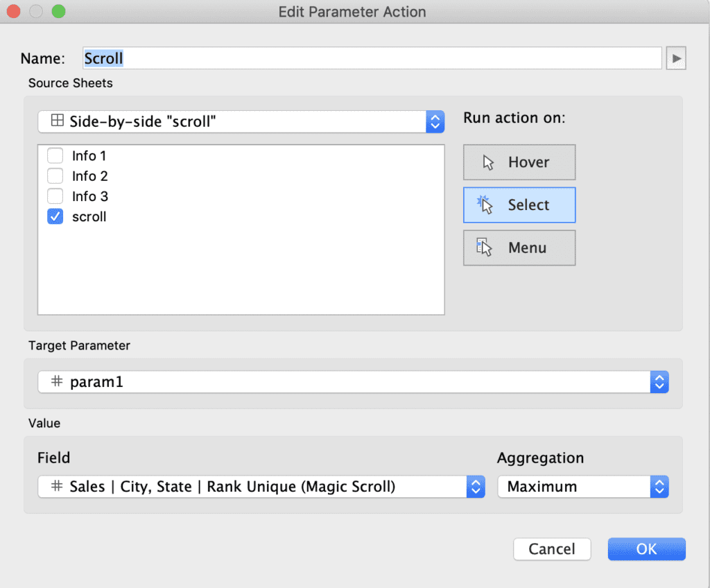Screen dimensions: 710x588
Task: Check the Info 2 source sheet checkbox
Action: click(55, 175)
